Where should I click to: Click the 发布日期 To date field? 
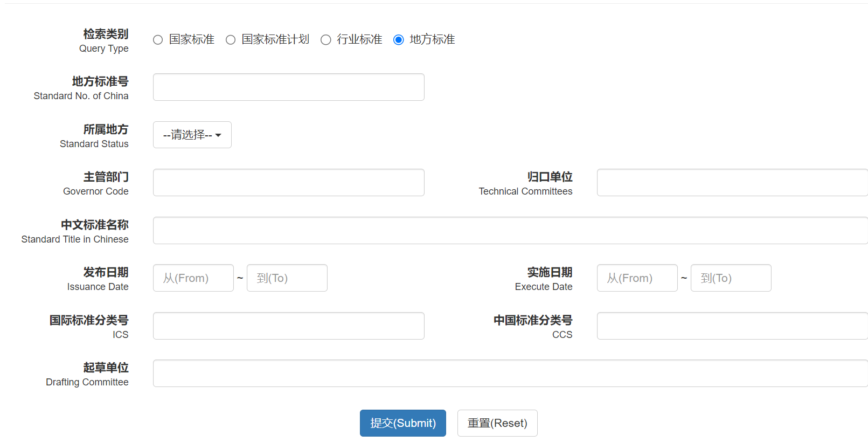[x=287, y=278]
